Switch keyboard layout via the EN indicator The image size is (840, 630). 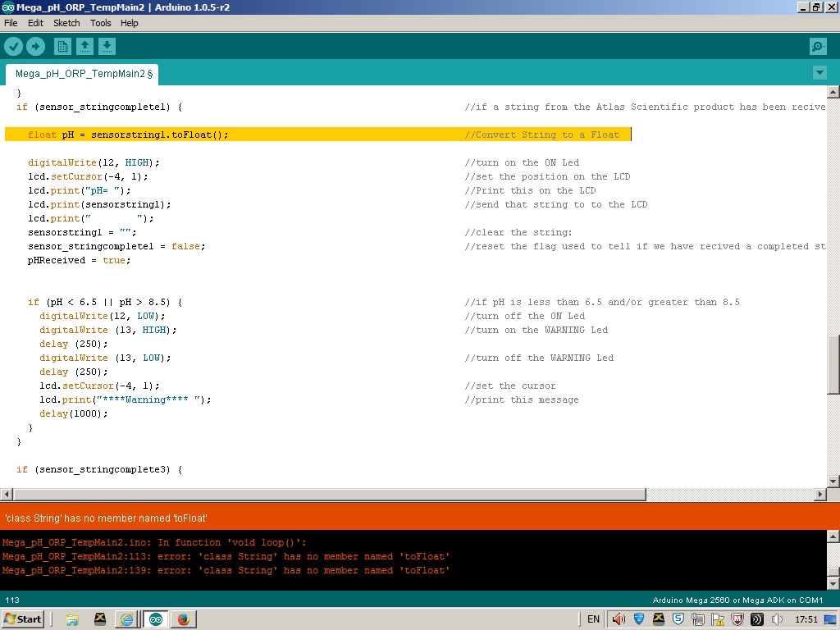(592, 619)
